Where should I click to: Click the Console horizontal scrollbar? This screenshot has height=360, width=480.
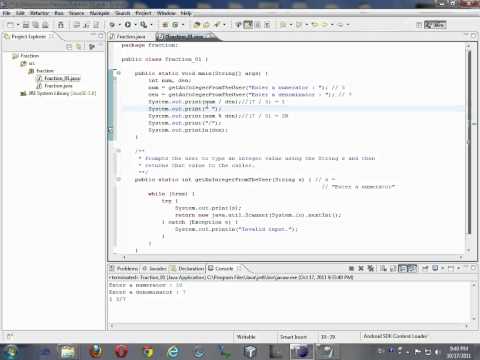click(x=289, y=326)
